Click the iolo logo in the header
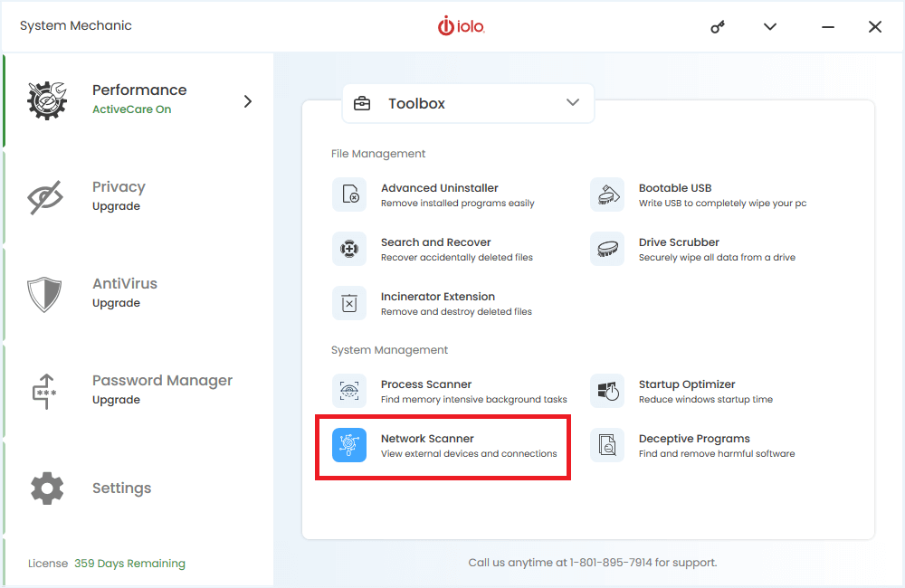Image resolution: width=905 pixels, height=588 pixels. tap(462, 26)
